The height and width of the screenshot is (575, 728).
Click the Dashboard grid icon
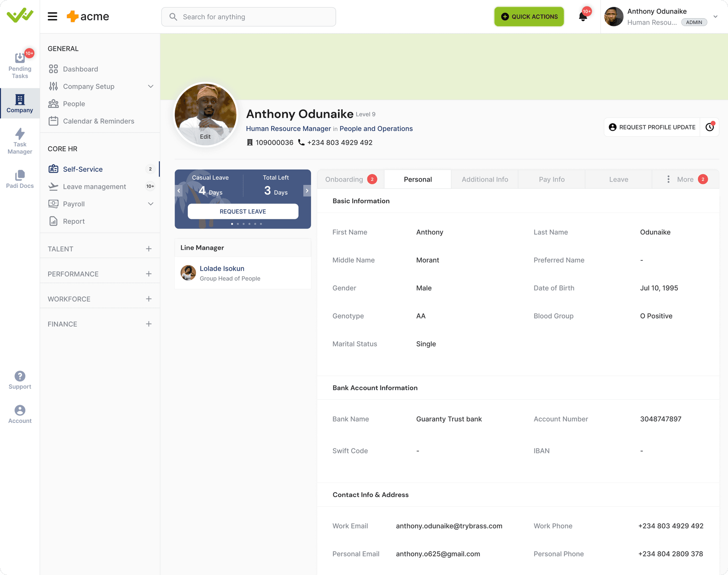click(x=53, y=69)
